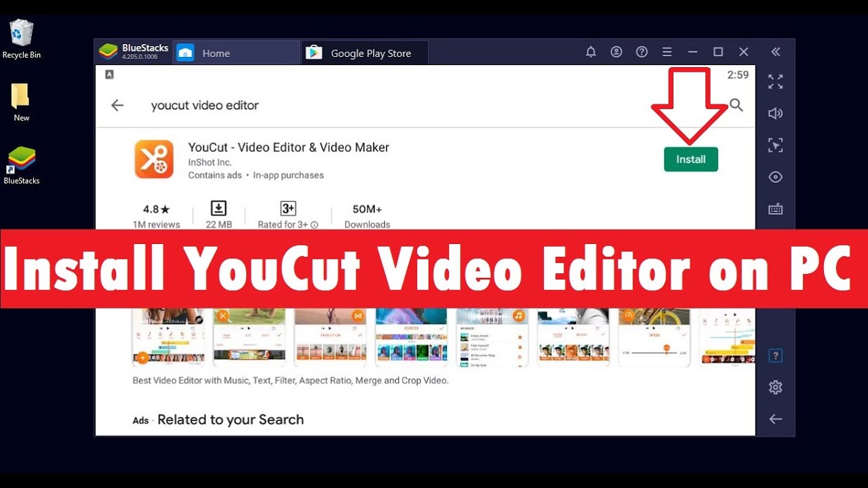Screen dimensions: 868x488
Task: Open the InShot Inc. developer link
Action: click(x=210, y=163)
